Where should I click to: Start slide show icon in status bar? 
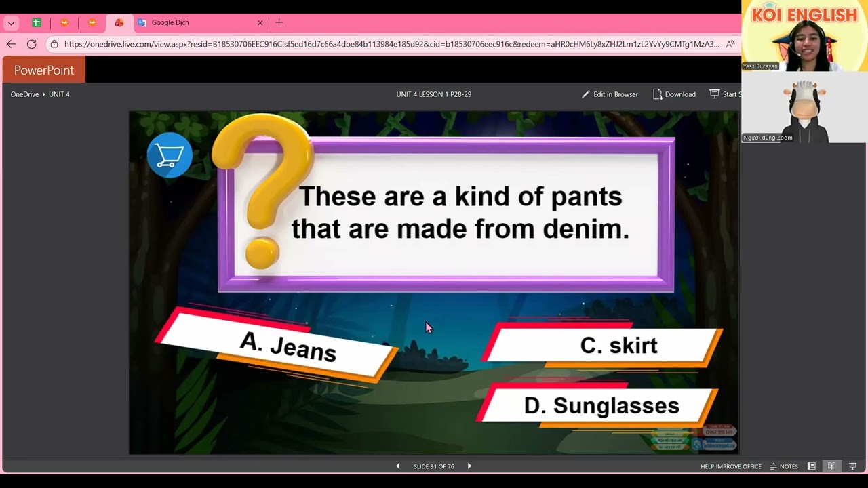coord(853,466)
